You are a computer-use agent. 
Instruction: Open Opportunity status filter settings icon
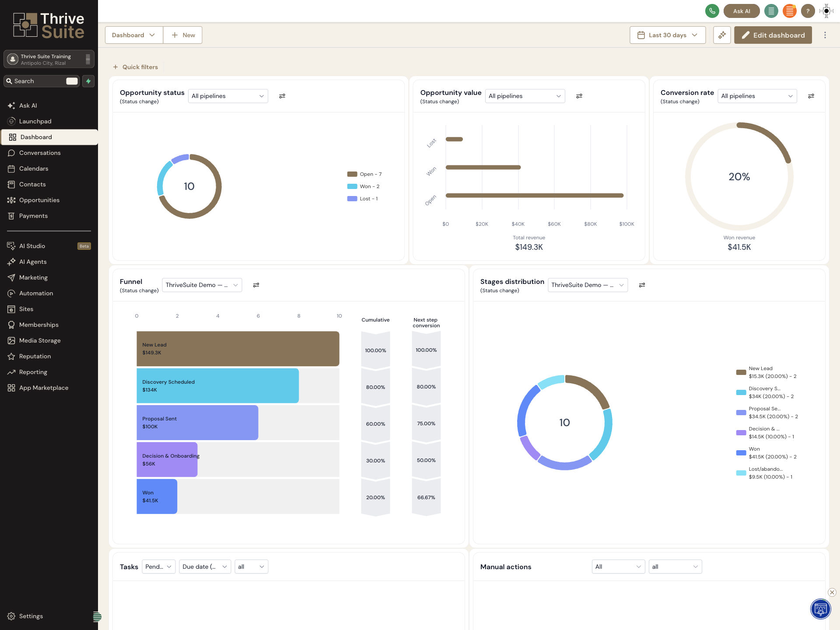(x=282, y=96)
